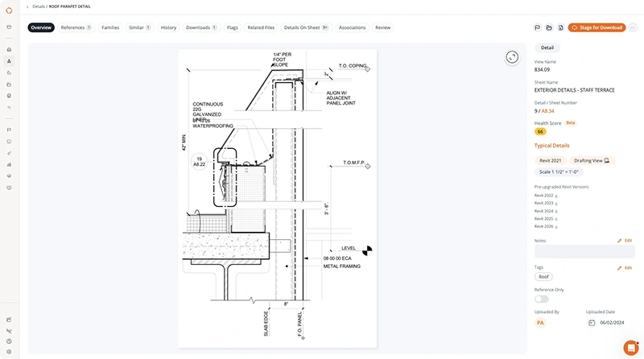Switch to the Similar tab
This screenshot has width=644, height=359.
pyautogui.click(x=139, y=27)
